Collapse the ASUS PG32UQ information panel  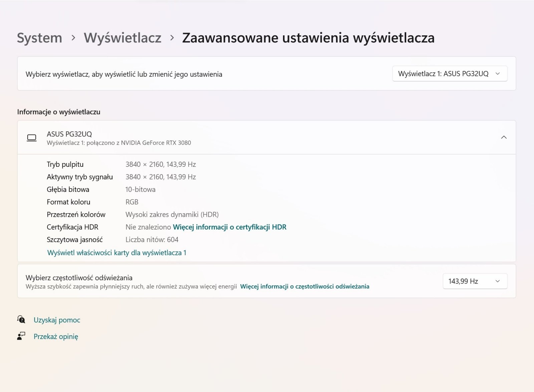pyautogui.click(x=504, y=137)
